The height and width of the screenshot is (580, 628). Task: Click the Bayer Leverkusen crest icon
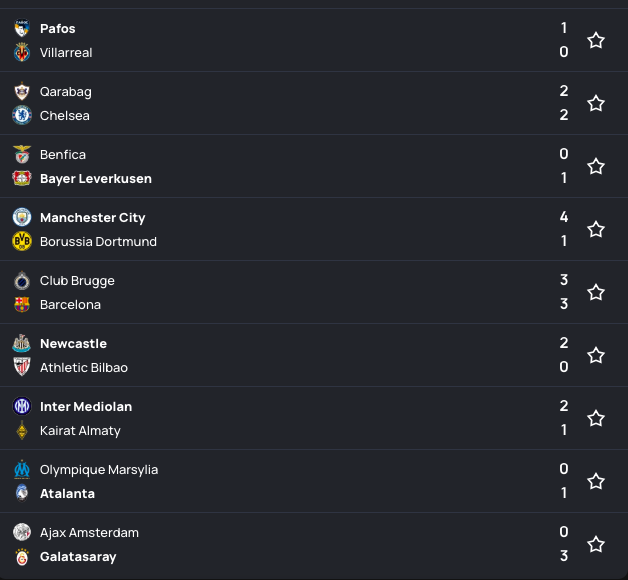click(x=22, y=179)
